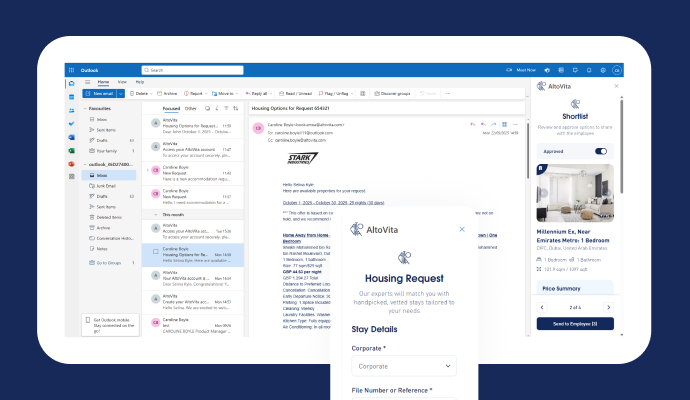The width and height of the screenshot is (690, 400).
Task: Click Read / Unread in the ribbon
Action: (x=295, y=93)
